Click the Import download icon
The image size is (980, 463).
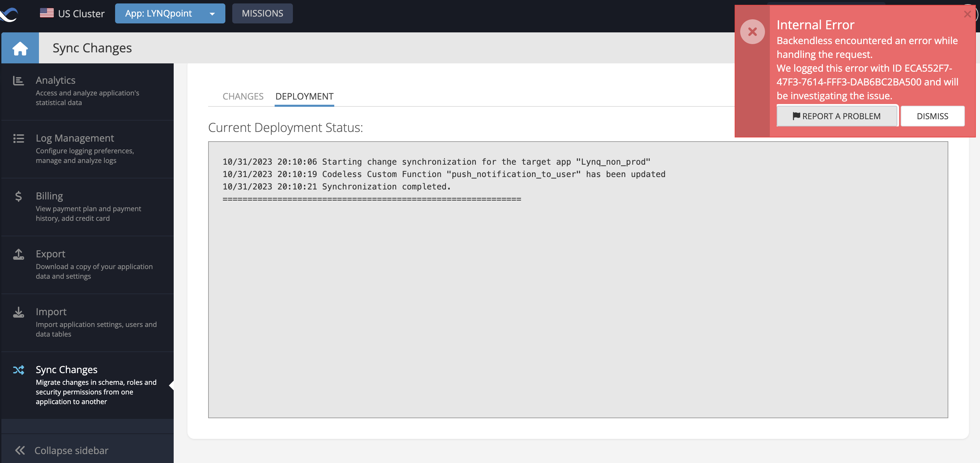coord(18,312)
